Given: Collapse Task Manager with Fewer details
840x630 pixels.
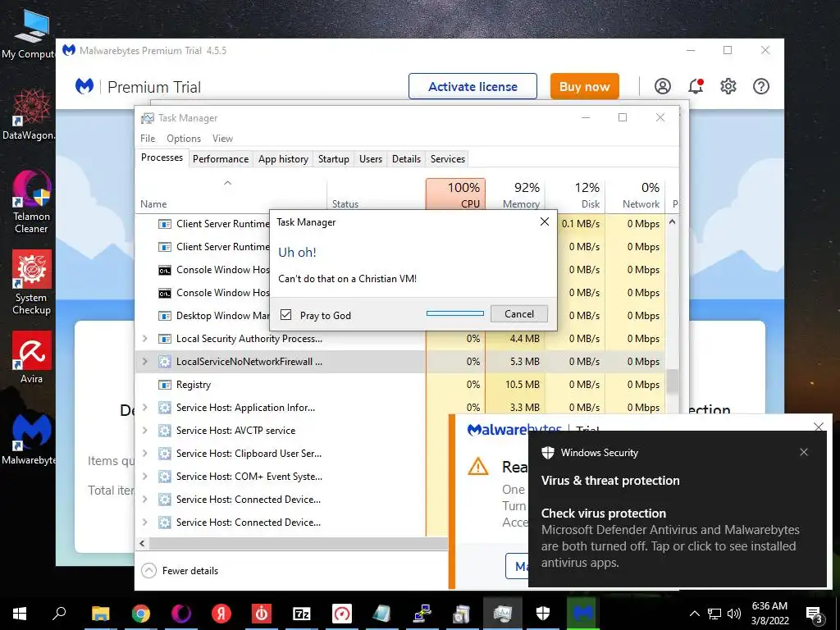Looking at the screenshot, I should (180, 571).
